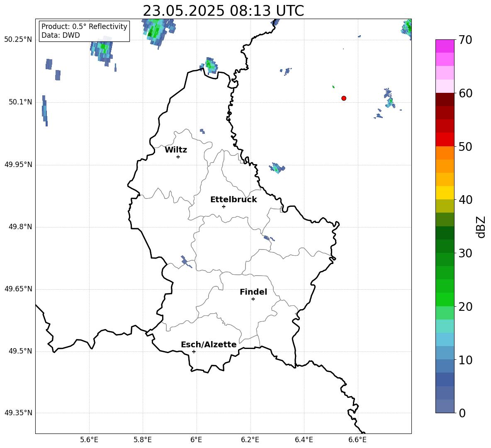This screenshot has width=491, height=448.
Task: Click the small green echo northwest of red dot
Action: click(333, 86)
